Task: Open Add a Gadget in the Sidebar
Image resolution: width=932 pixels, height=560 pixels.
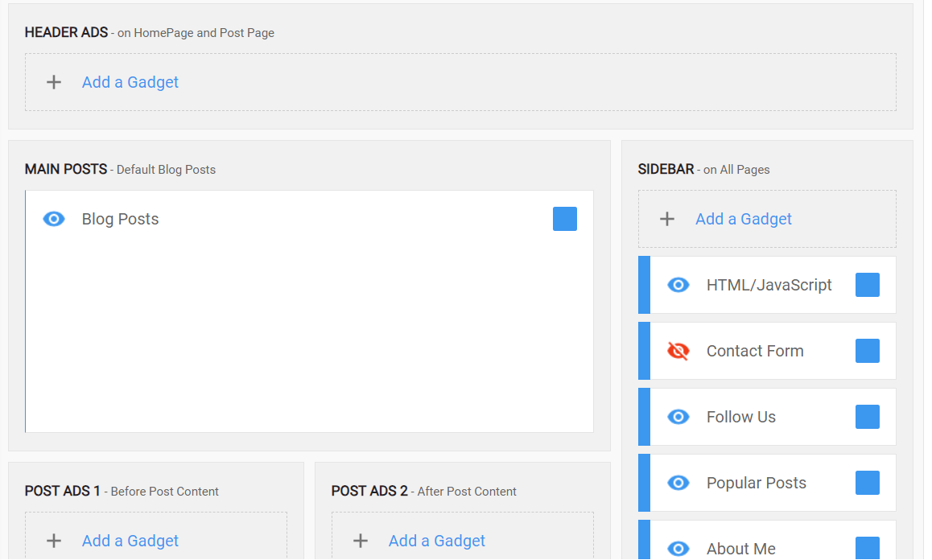Action: [x=744, y=219]
